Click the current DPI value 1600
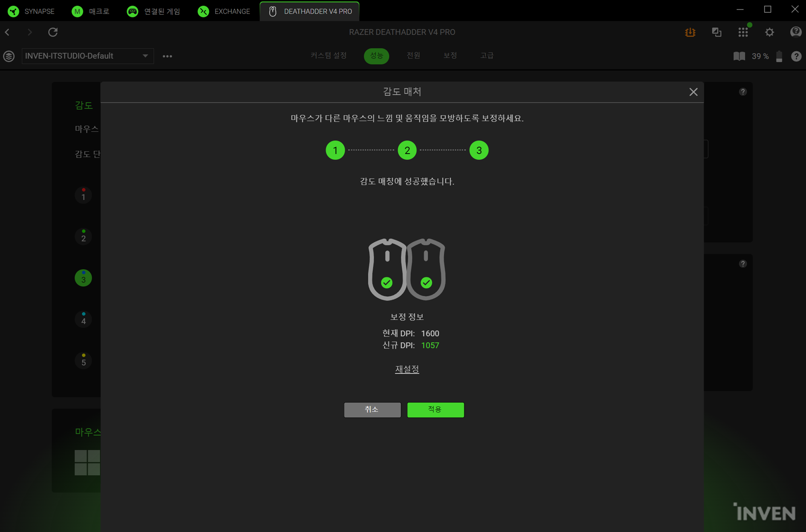The height and width of the screenshot is (532, 806). [430, 333]
